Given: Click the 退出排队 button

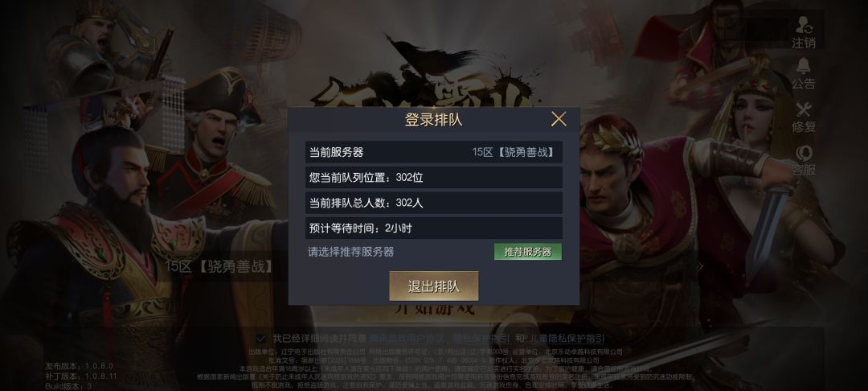Looking at the screenshot, I should 433,286.
